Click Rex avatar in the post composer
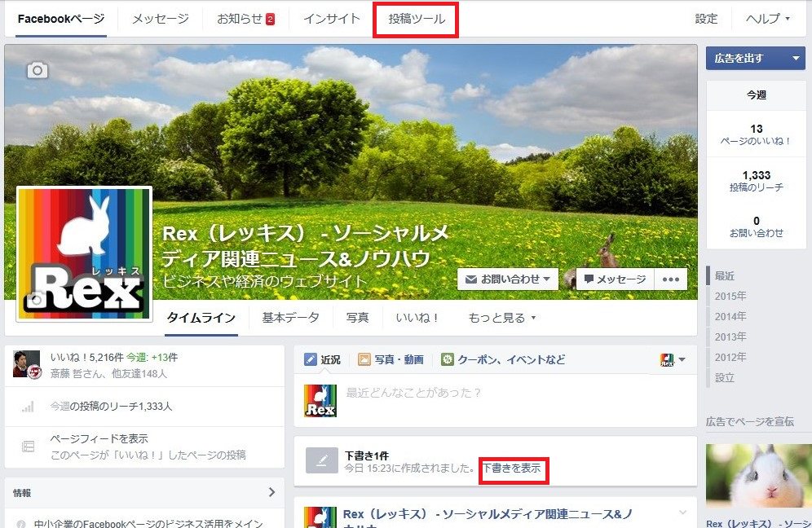 click(320, 401)
